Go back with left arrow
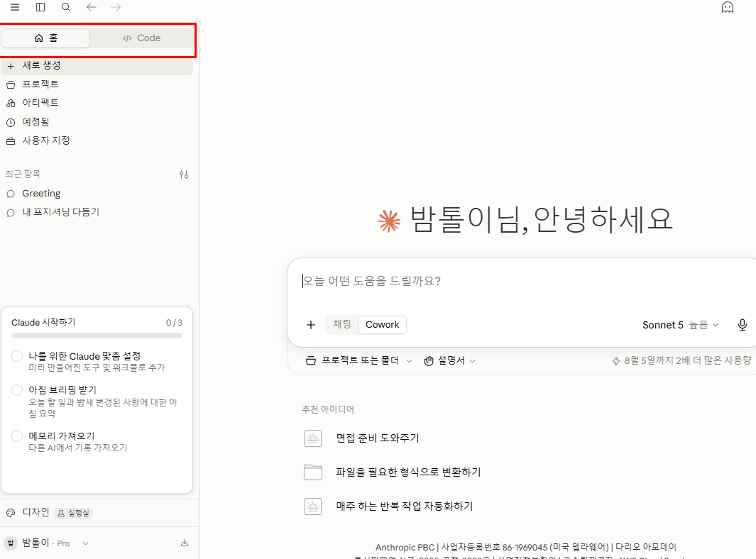This screenshot has height=559, width=756. tap(91, 7)
